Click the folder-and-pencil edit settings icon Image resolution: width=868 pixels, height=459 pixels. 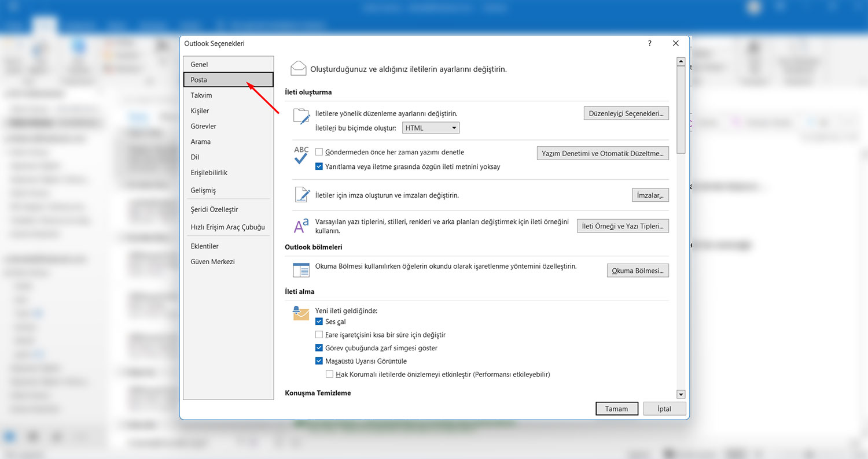pyautogui.click(x=301, y=116)
